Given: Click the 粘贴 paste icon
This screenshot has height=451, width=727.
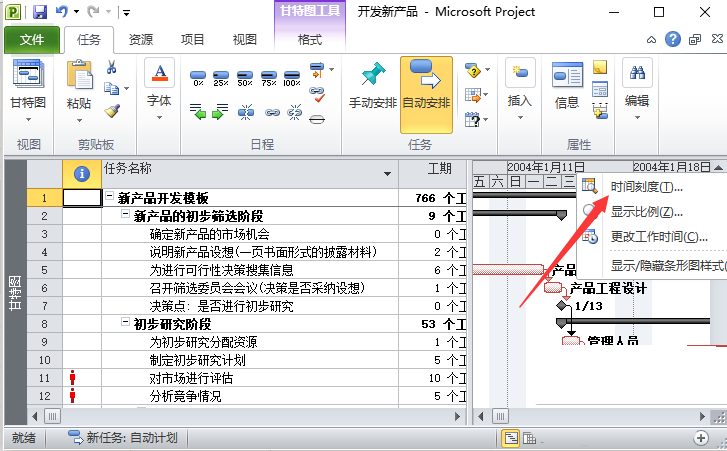Looking at the screenshot, I should tap(79, 76).
